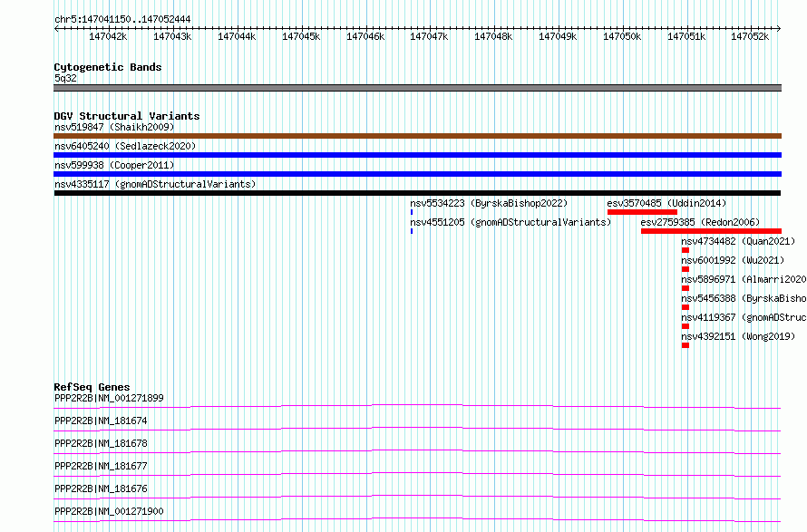Click the 147049k ruler tick label
The height and width of the screenshot is (532, 807).
click(x=558, y=36)
